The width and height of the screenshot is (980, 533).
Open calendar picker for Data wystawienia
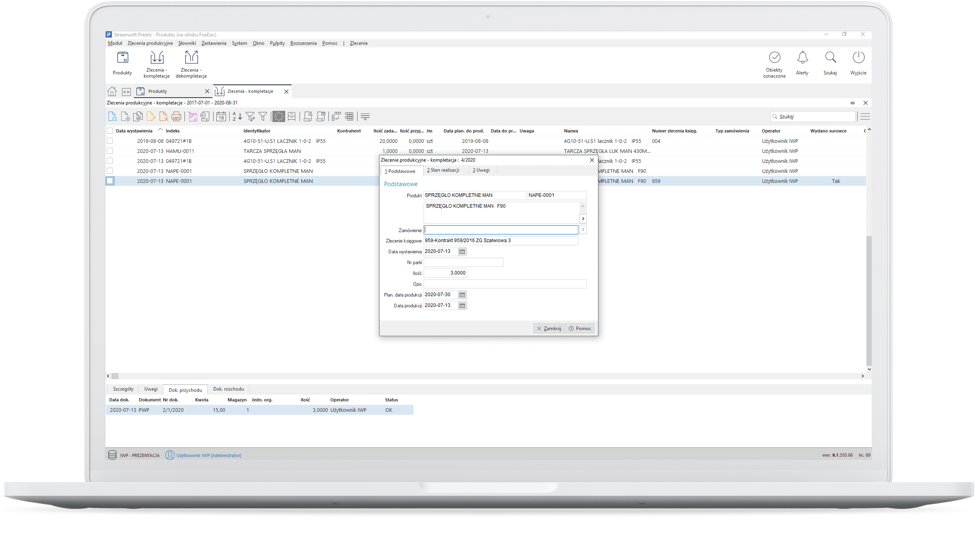[462, 252]
